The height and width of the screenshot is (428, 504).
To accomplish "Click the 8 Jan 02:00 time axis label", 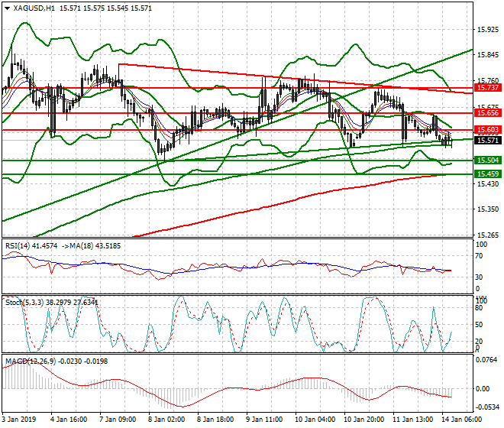I will [x=166, y=420].
